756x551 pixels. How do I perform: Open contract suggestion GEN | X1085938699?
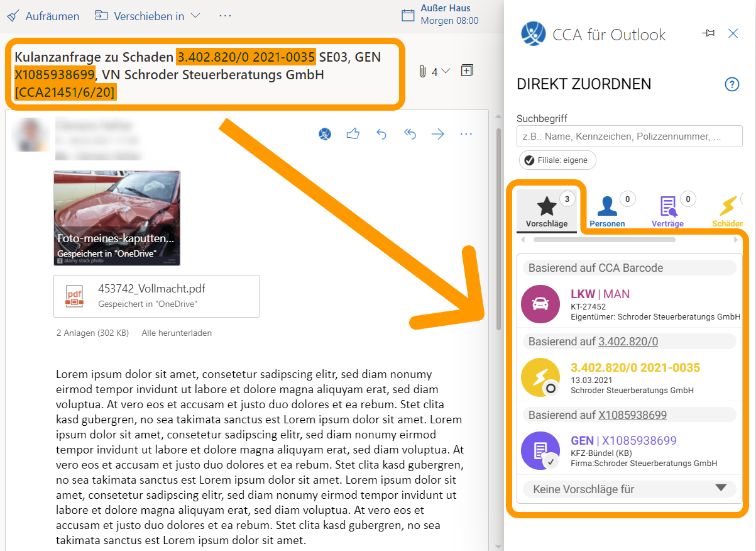pyautogui.click(x=623, y=440)
